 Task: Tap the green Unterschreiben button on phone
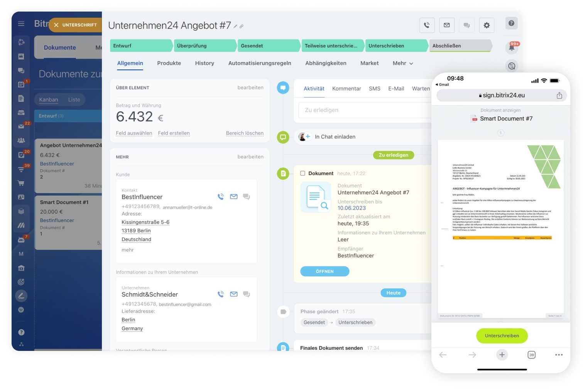click(502, 336)
